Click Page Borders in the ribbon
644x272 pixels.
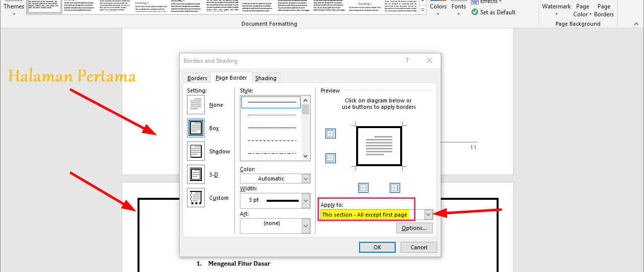604,10
